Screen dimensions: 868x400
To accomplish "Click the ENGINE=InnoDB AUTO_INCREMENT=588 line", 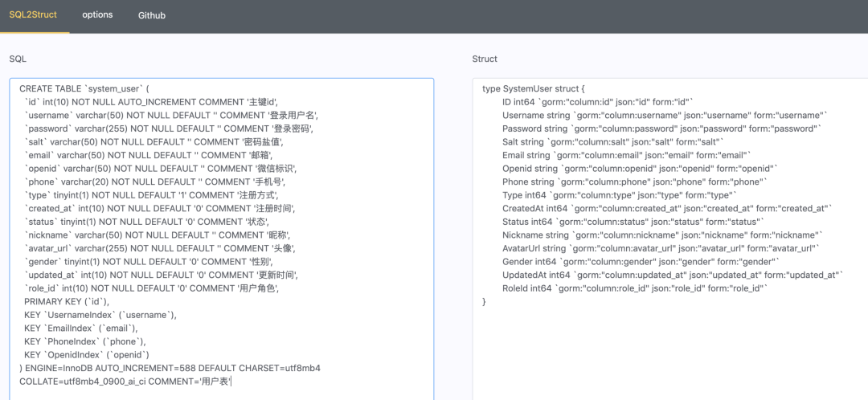I will coord(170,368).
